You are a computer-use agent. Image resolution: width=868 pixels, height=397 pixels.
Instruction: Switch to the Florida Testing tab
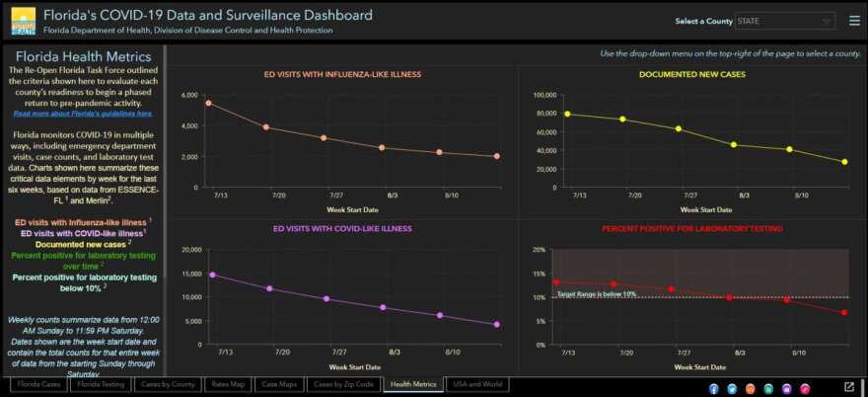(x=102, y=384)
